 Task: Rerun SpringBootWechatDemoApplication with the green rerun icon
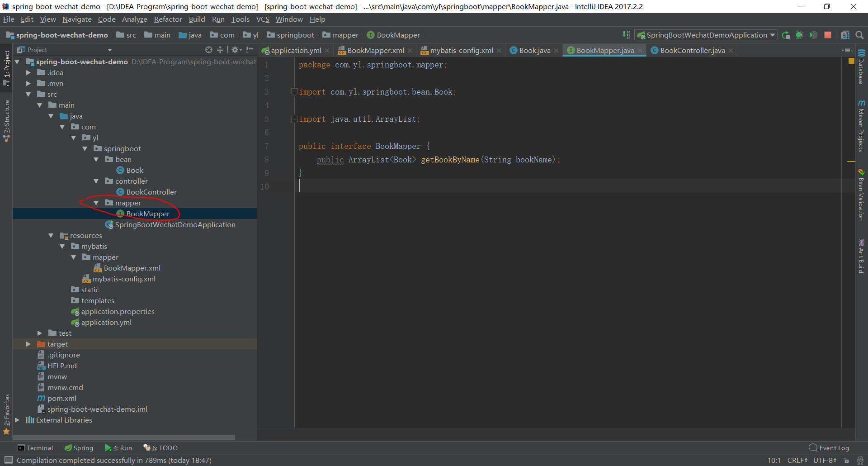(786, 35)
